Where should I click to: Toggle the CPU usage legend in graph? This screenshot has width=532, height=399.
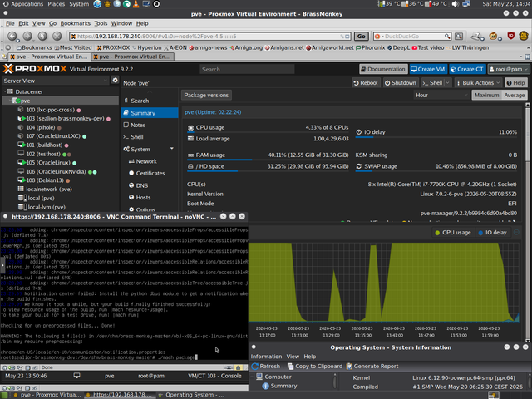click(453, 233)
